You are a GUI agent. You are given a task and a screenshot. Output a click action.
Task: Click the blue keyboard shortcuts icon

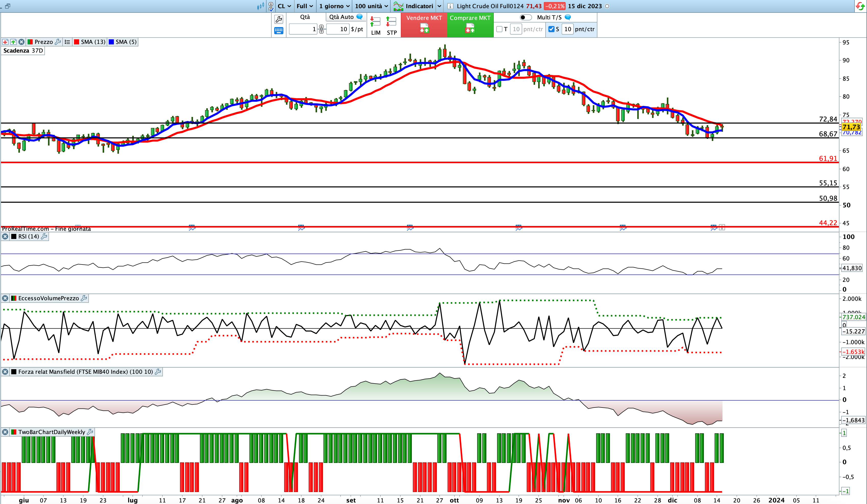(x=279, y=31)
